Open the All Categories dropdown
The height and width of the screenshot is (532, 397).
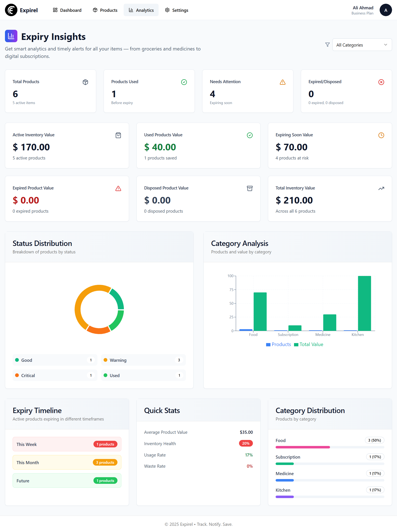(362, 45)
